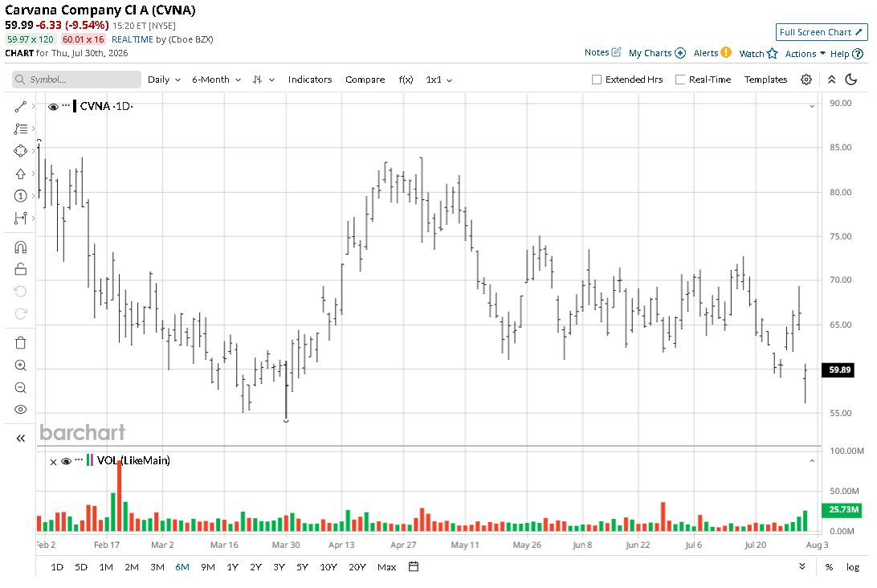Open CVNA series options ellipsis
This screenshot has height=588, width=877.
pos(66,105)
